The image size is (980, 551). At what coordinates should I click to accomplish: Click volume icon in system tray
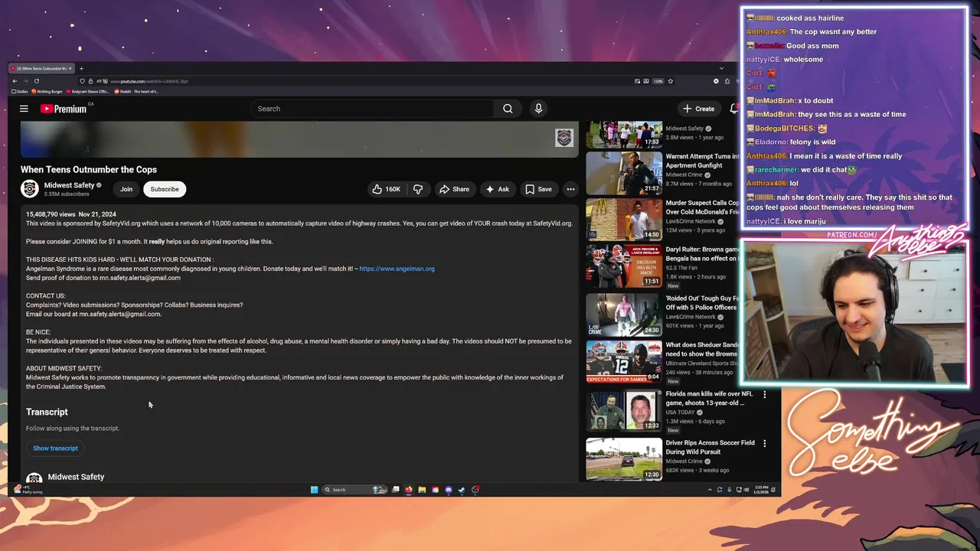[746, 490]
